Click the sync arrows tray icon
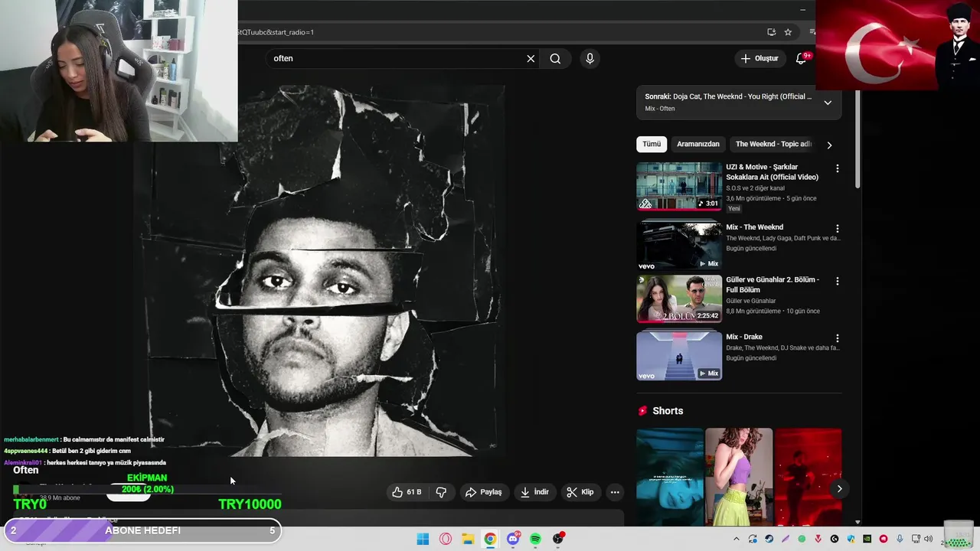 tap(753, 539)
